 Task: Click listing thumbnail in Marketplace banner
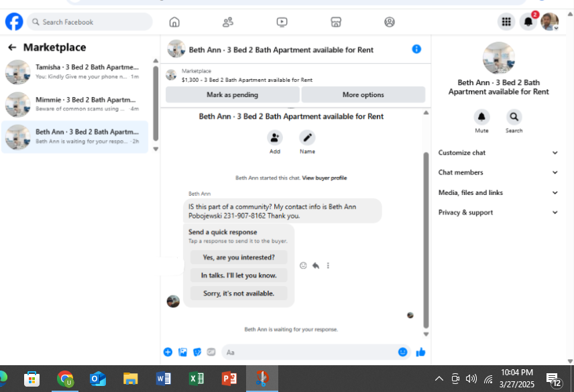click(x=171, y=75)
